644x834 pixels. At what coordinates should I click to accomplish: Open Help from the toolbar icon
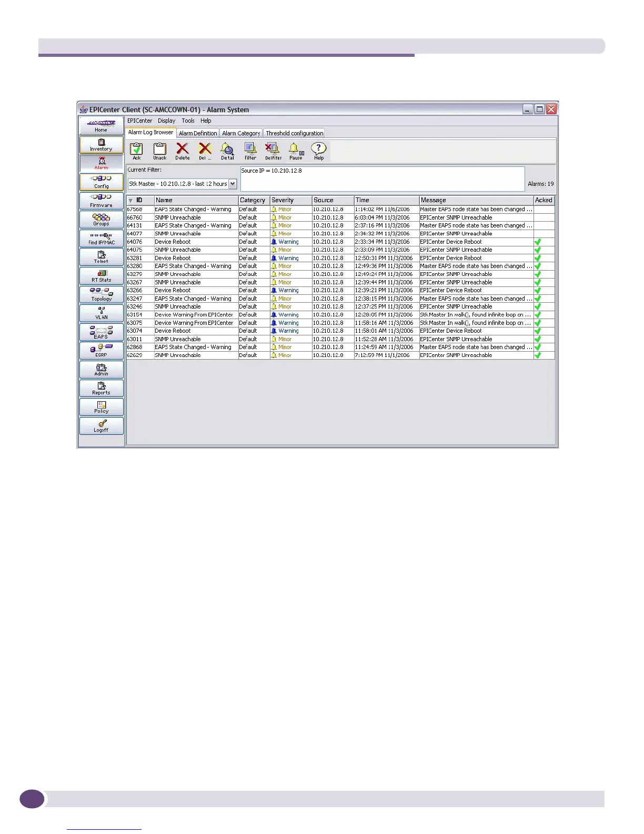tap(319, 151)
